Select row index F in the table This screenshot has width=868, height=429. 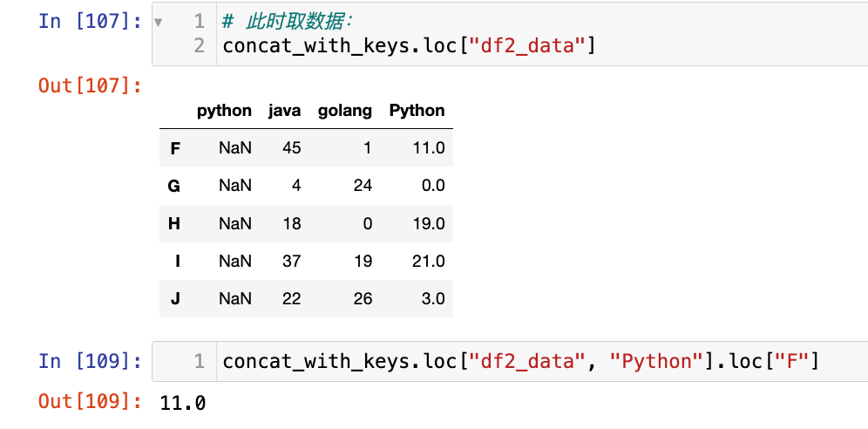click(x=175, y=148)
